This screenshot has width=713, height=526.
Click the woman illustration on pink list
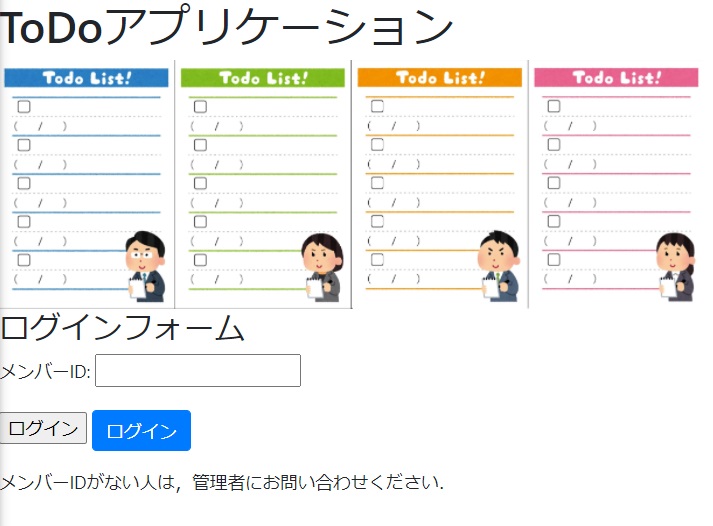click(675, 265)
